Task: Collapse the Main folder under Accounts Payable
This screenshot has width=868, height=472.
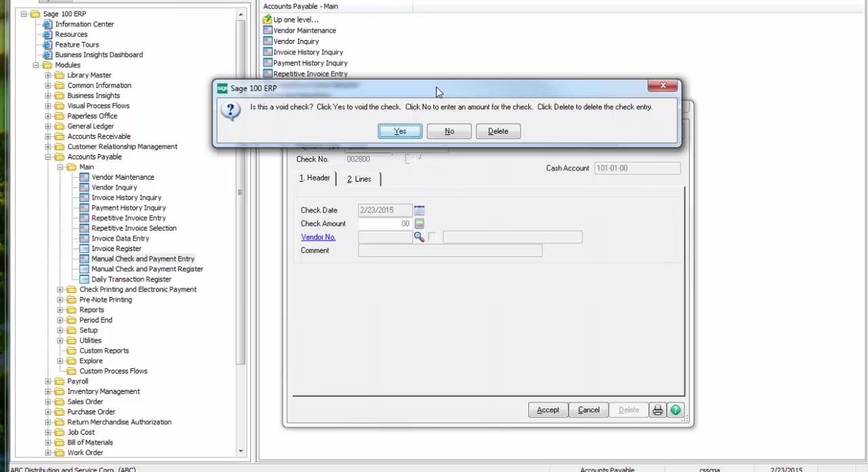Action: 60,167
